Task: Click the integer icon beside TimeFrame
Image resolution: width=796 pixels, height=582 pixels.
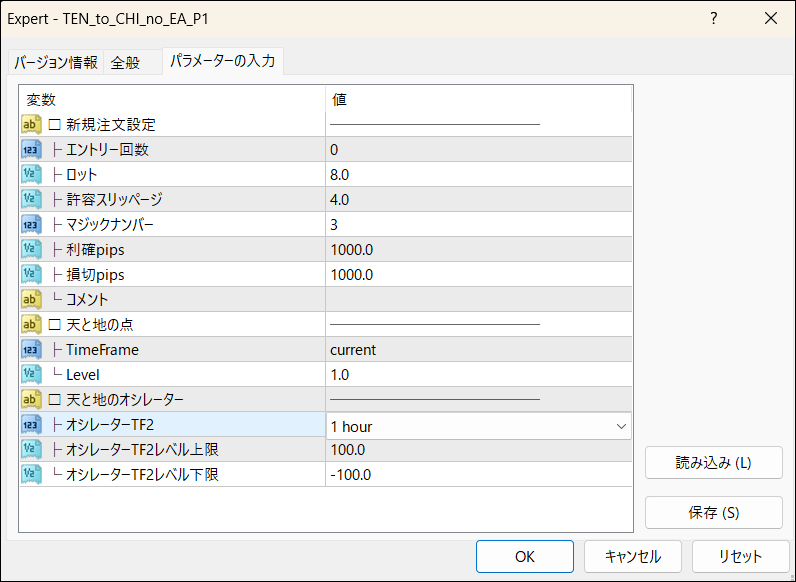Action: pos(30,350)
